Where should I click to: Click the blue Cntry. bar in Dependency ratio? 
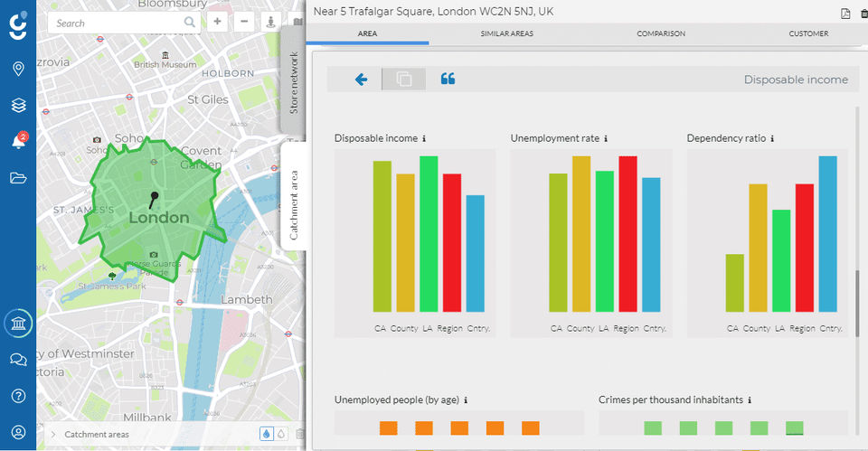[827, 234]
